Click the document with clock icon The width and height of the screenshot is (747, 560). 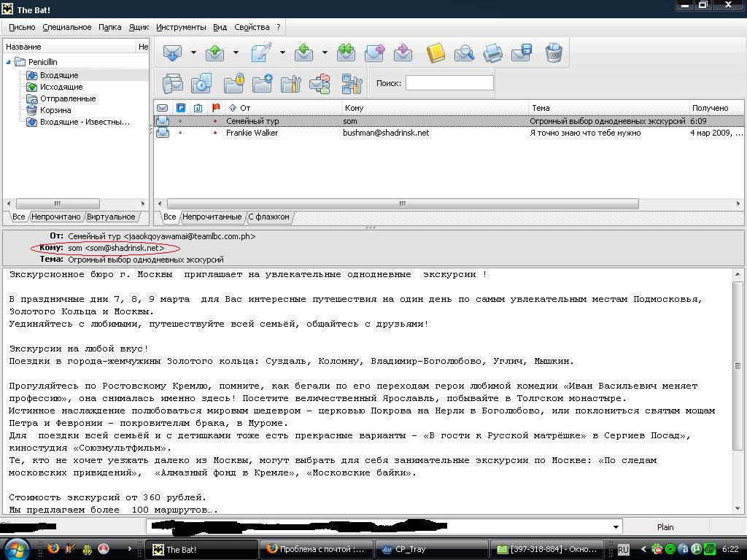point(201,83)
